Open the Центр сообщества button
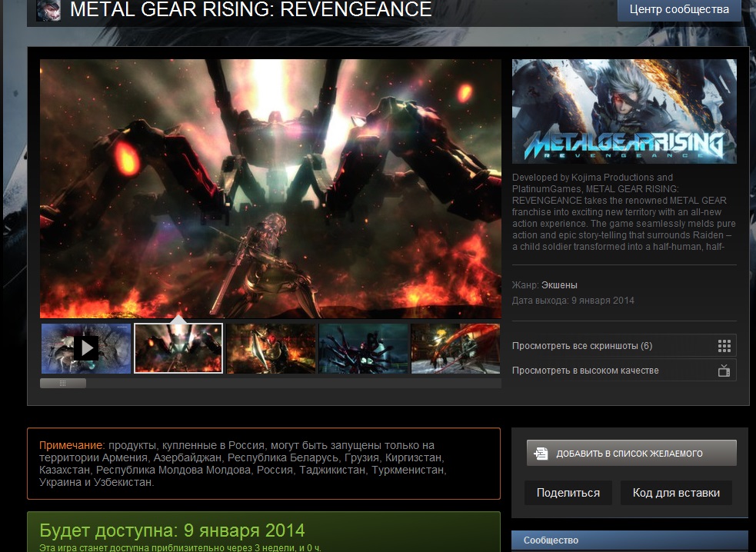 679,10
